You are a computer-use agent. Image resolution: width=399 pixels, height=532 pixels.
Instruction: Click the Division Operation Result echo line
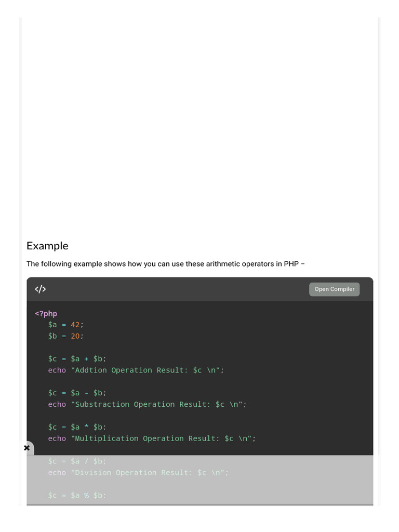pos(138,473)
